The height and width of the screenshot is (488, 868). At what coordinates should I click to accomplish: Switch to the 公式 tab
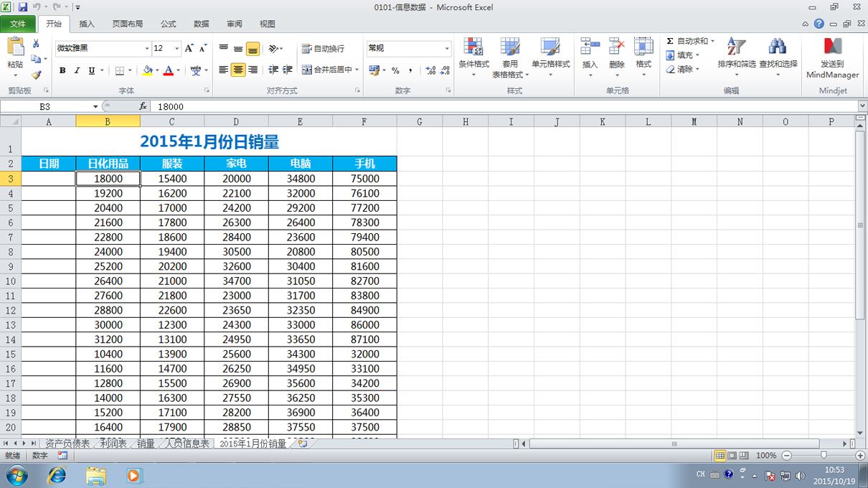tap(169, 24)
